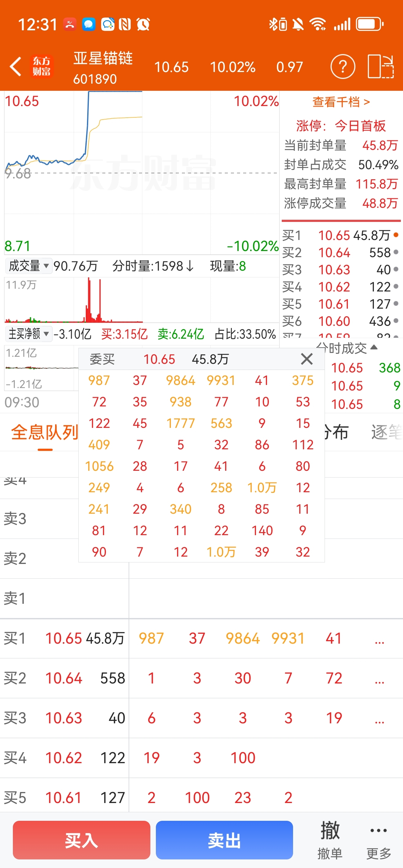This screenshot has height=868, width=403.
Task: Tap the grey dot beside 买3 40
Action: [x=396, y=269]
